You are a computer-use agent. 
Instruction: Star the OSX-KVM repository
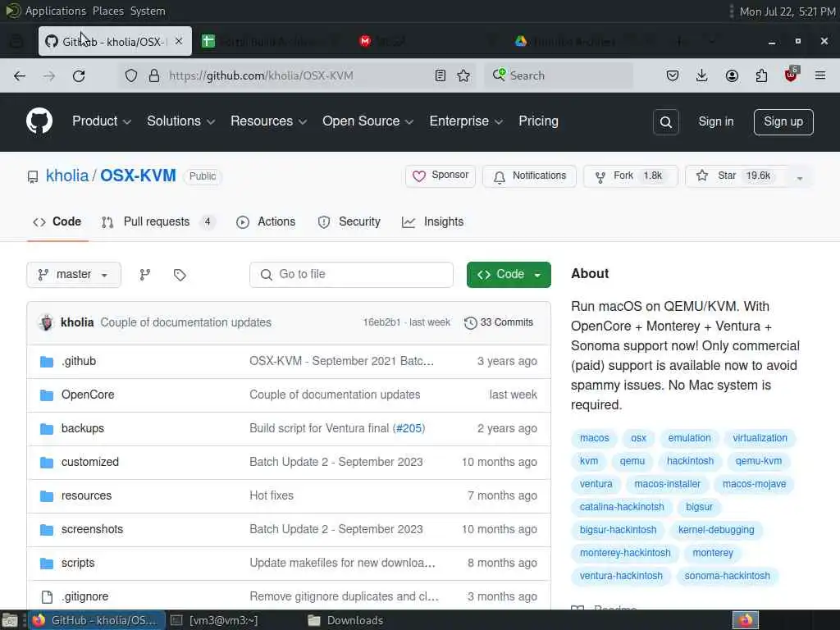pos(737,176)
